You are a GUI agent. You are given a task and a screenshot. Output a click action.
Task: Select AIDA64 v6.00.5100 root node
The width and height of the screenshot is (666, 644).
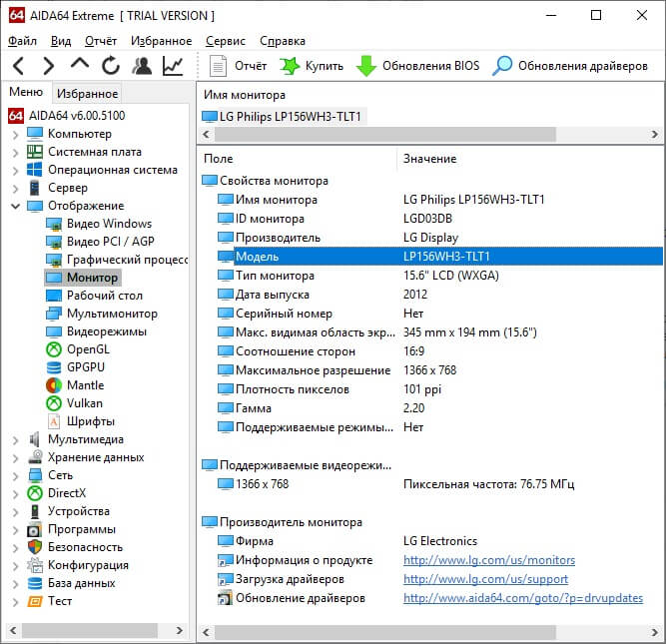pos(67,116)
